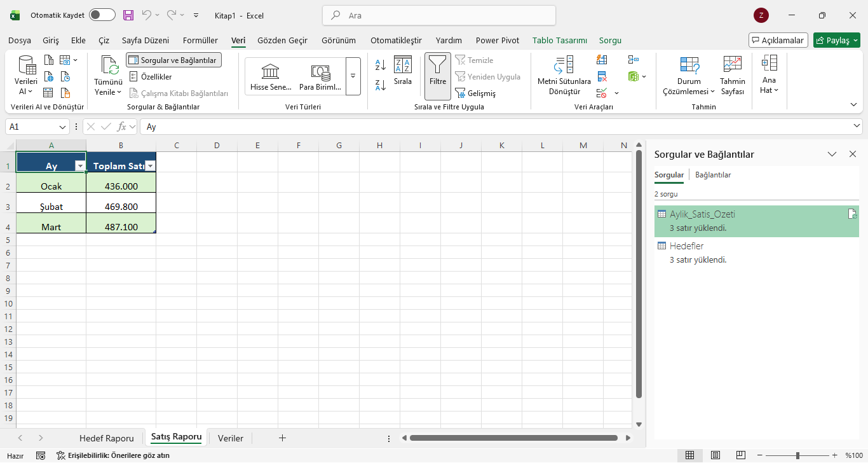Select the Aylik_Satis_Ozeti query
Image resolution: width=868 pixels, height=463 pixels.
coord(756,221)
